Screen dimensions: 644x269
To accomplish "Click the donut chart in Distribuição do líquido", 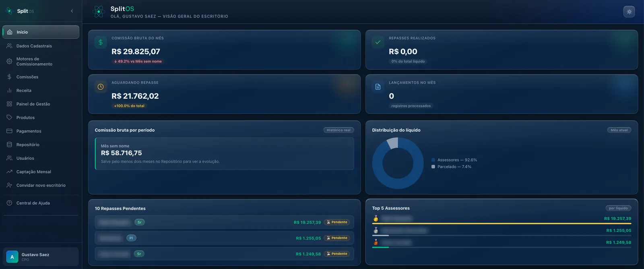I will (x=398, y=163).
